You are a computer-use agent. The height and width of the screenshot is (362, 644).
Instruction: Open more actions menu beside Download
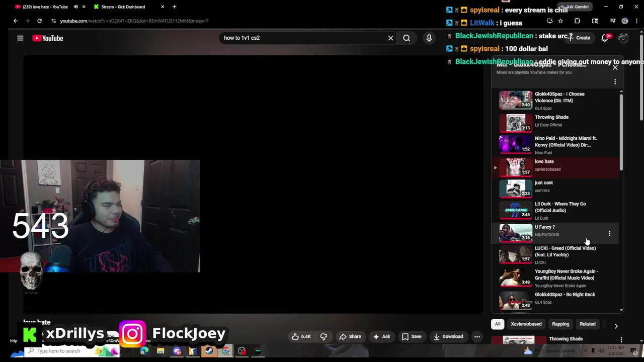[477, 337]
